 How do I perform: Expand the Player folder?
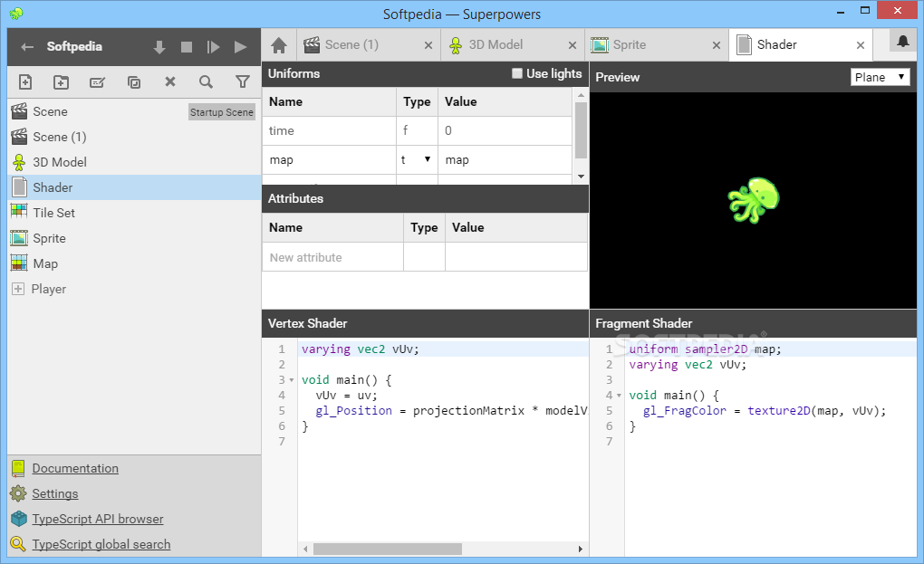18,289
